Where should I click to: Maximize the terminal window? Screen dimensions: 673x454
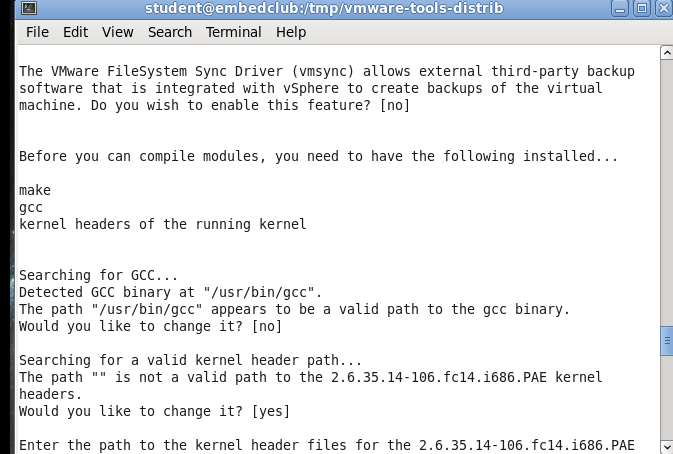click(642, 8)
